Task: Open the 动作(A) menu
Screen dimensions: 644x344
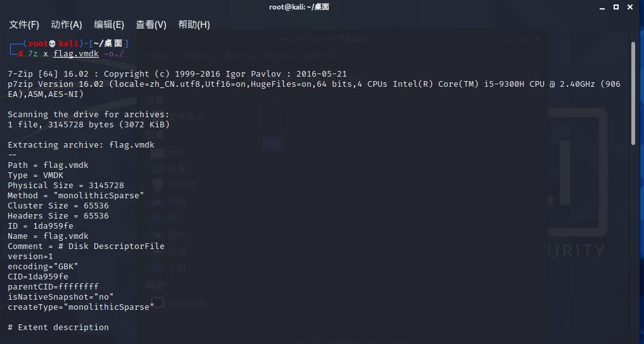Action: (x=66, y=25)
